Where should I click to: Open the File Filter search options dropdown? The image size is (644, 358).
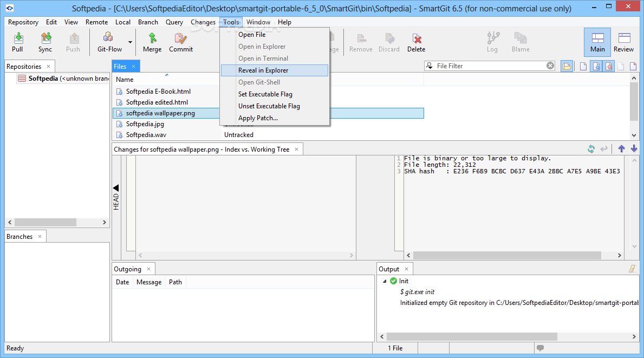click(430, 66)
